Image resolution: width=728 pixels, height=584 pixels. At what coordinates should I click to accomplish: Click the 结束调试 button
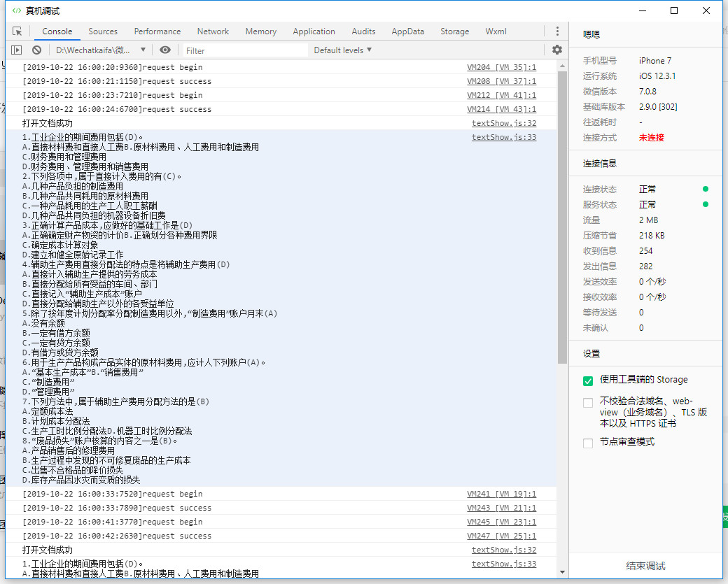[645, 566]
